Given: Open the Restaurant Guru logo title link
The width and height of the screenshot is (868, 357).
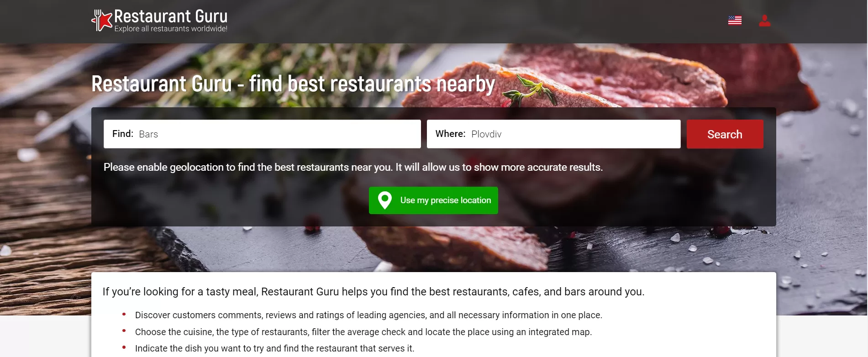Looking at the screenshot, I should click(171, 16).
